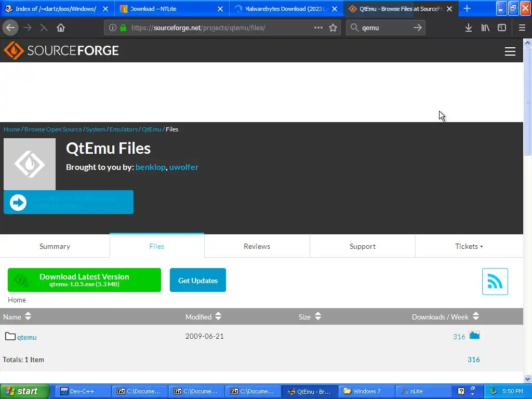Go back with the browser back arrow
The height and width of the screenshot is (399, 532).
coord(10,28)
